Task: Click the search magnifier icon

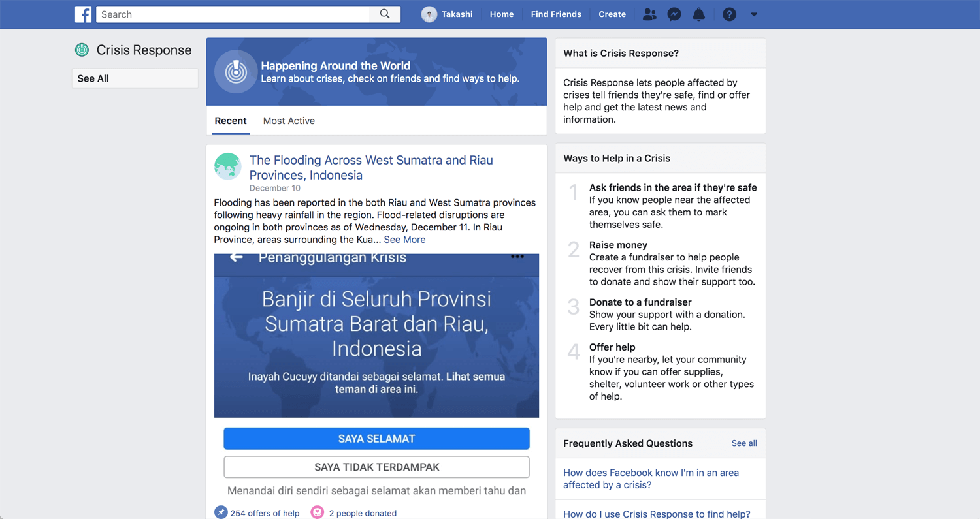Action: [x=385, y=14]
